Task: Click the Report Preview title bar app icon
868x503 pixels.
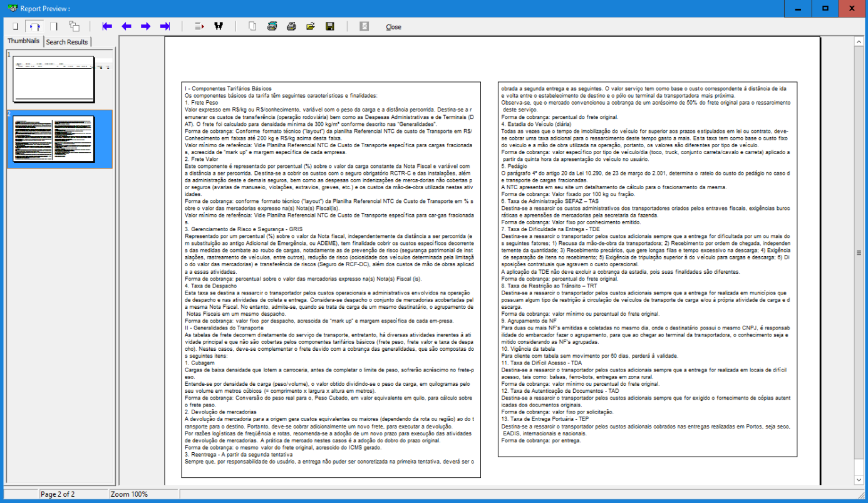Action: [x=11, y=8]
